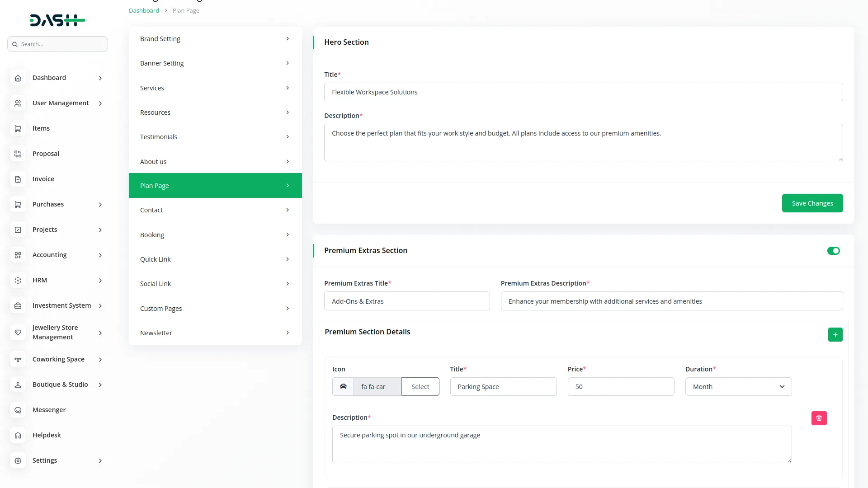Add a new premium section detail row

pyautogui.click(x=835, y=334)
